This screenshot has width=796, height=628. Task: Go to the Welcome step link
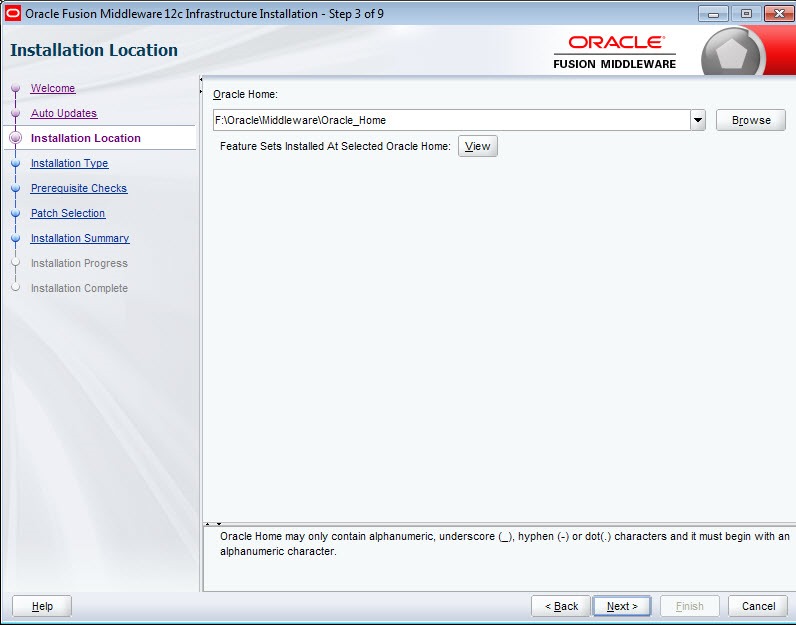(x=53, y=88)
